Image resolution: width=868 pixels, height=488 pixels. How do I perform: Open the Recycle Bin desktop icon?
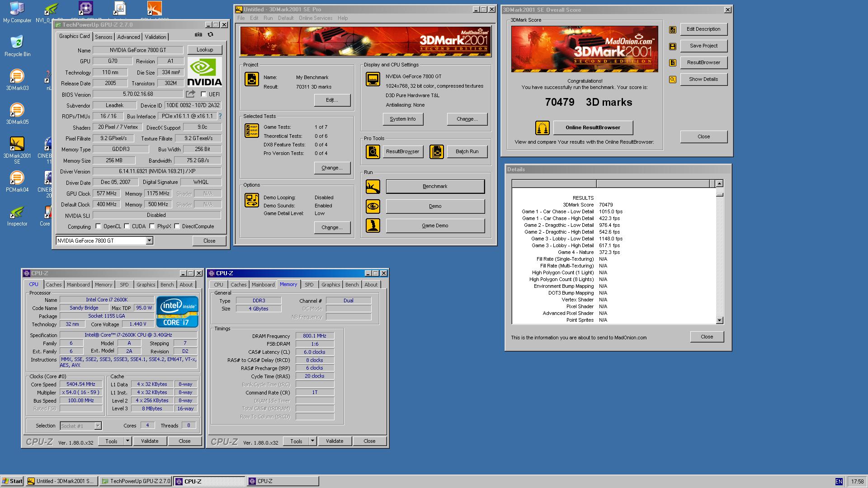pos(17,46)
